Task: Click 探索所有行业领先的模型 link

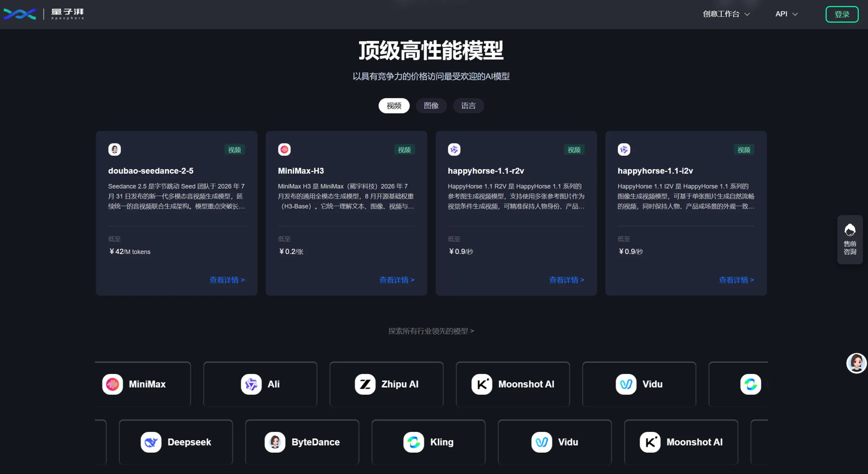Action: (431, 331)
